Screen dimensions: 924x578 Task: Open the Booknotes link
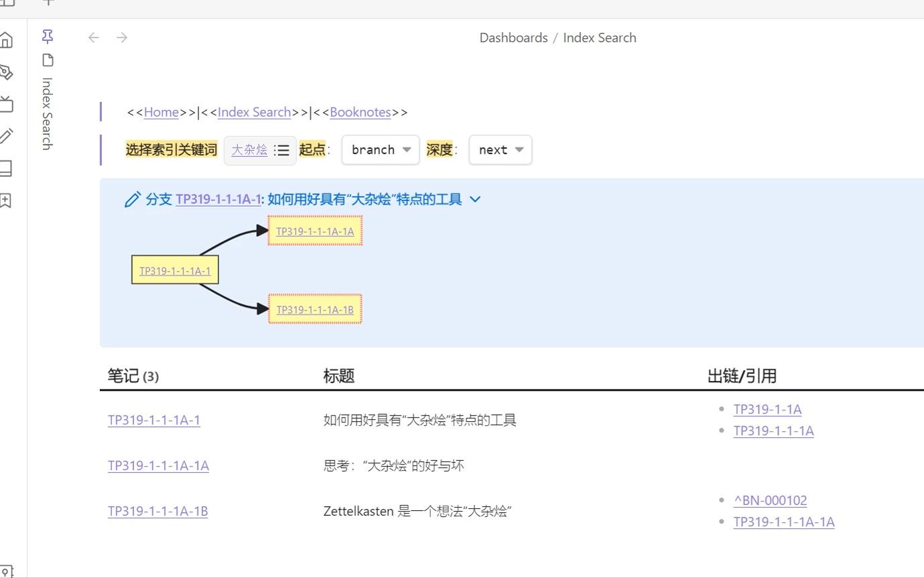pos(360,112)
